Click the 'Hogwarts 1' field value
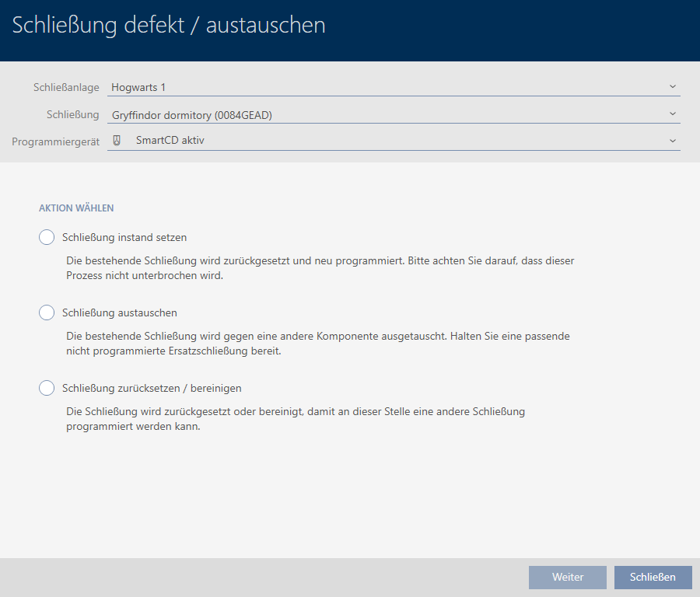 [x=138, y=87]
